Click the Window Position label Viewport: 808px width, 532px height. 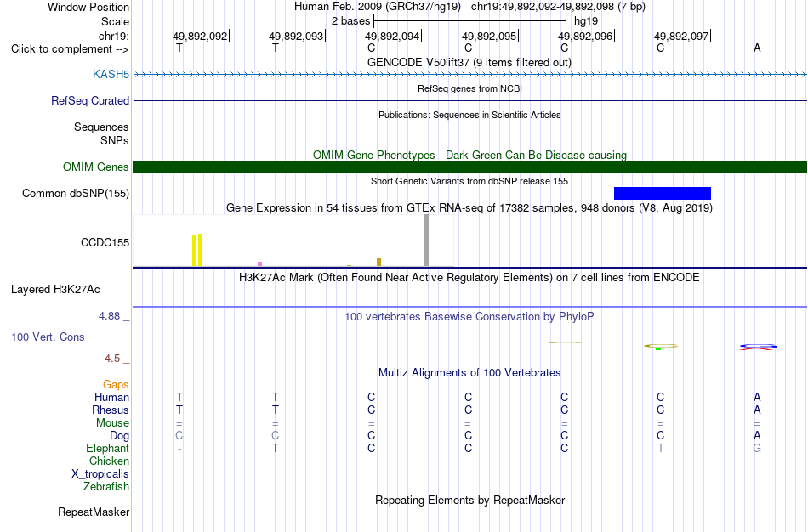pos(88,7)
